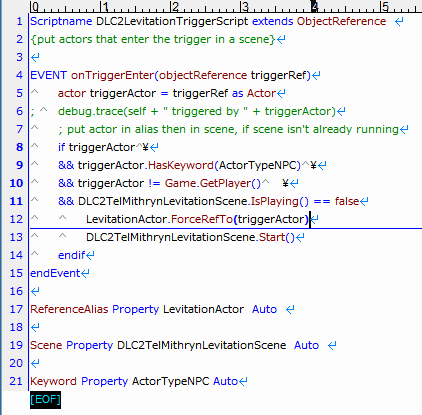
Task: Click ruler column mark 3
Action: [x=245, y=7]
